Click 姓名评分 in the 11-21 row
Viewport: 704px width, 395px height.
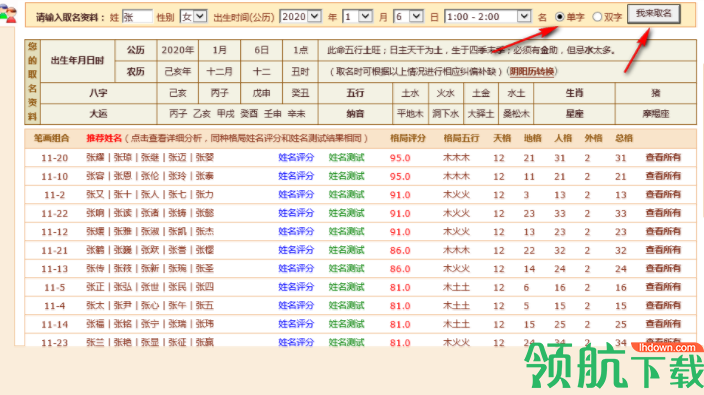click(296, 250)
